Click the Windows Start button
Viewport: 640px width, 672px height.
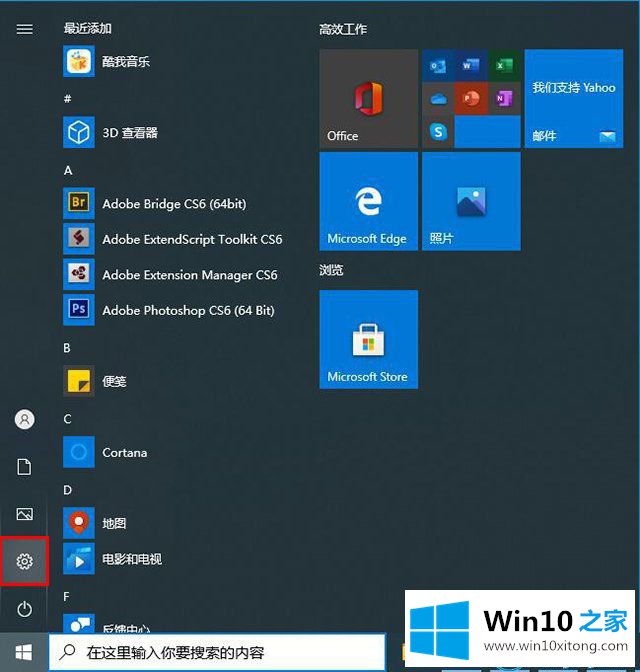pos(24,653)
